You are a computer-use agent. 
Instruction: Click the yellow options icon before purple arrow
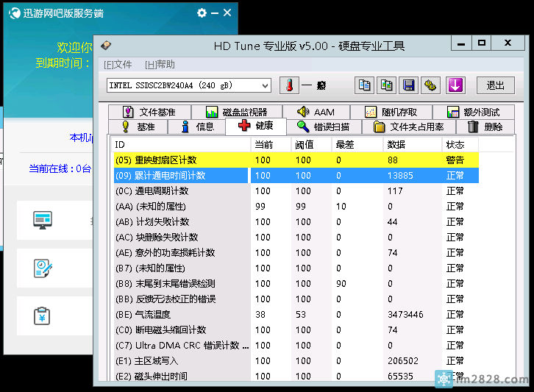(x=431, y=85)
